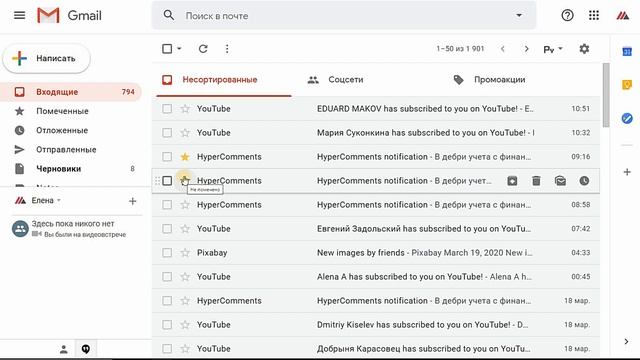Go to the older messages page arrow
Image resolution: width=640 pixels, height=360 pixels.
[x=527, y=49]
